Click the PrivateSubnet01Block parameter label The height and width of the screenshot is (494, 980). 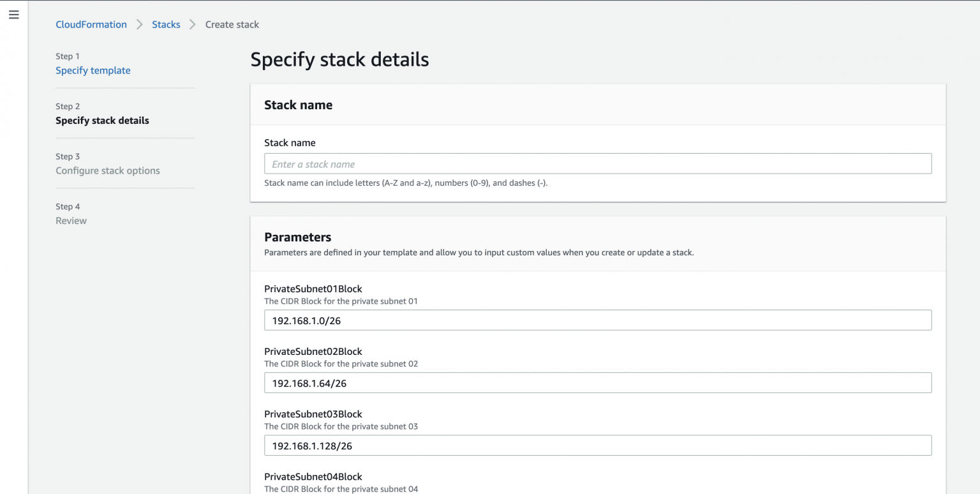coord(313,288)
